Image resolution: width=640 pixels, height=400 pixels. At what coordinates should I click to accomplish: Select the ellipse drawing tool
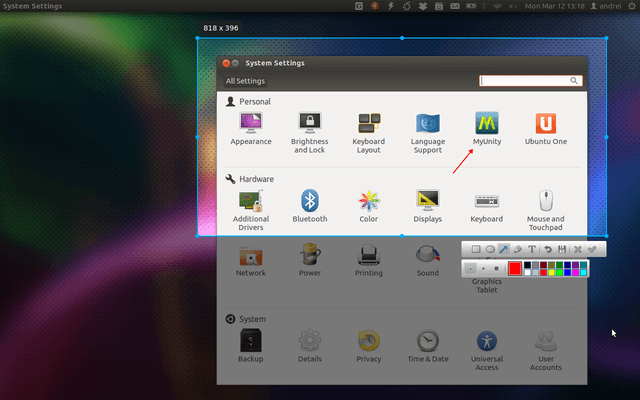tap(490, 249)
